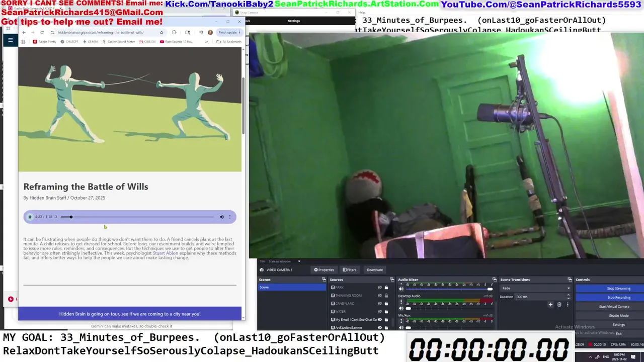The height and width of the screenshot is (362, 644).
Task: Toggle lock on WATER source
Action: click(x=386, y=312)
